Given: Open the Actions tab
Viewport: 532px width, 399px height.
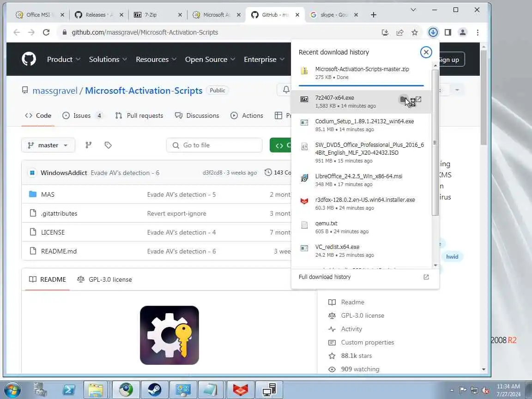Looking at the screenshot, I should click(247, 116).
